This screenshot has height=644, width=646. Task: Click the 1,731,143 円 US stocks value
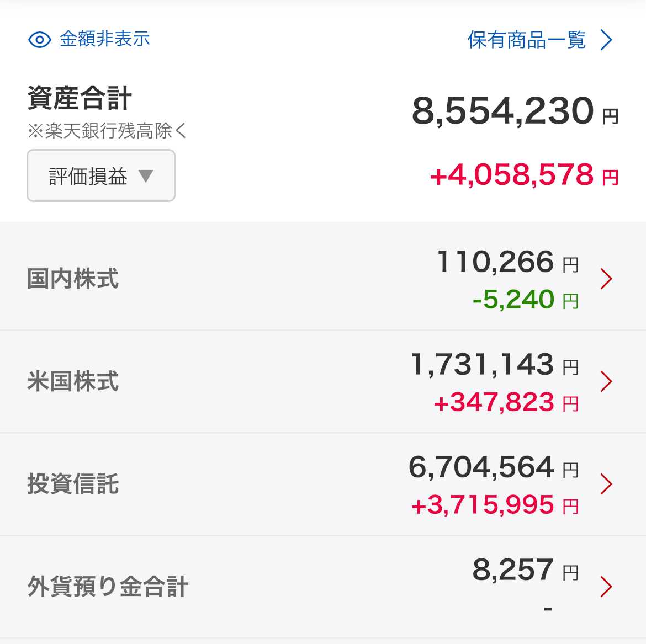pos(494,365)
